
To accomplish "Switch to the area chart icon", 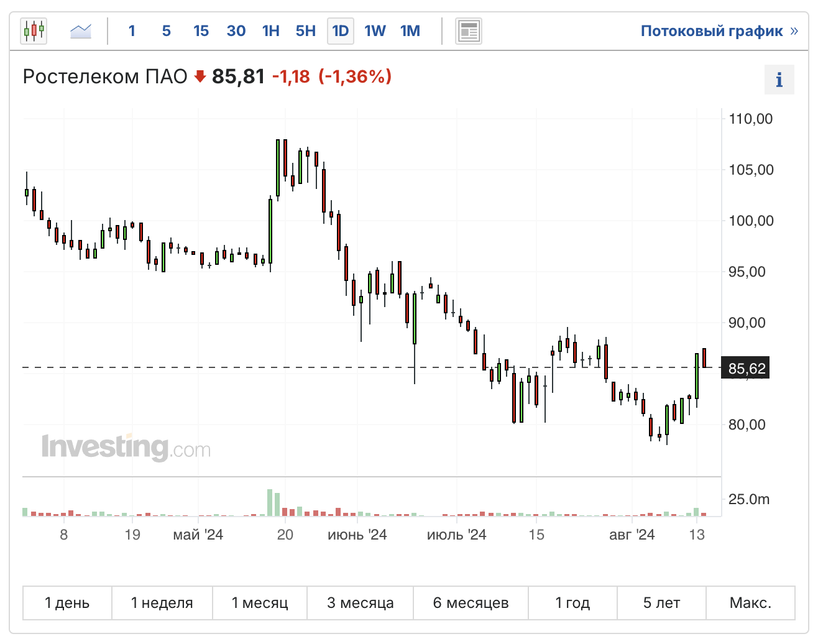I will tap(81, 30).
